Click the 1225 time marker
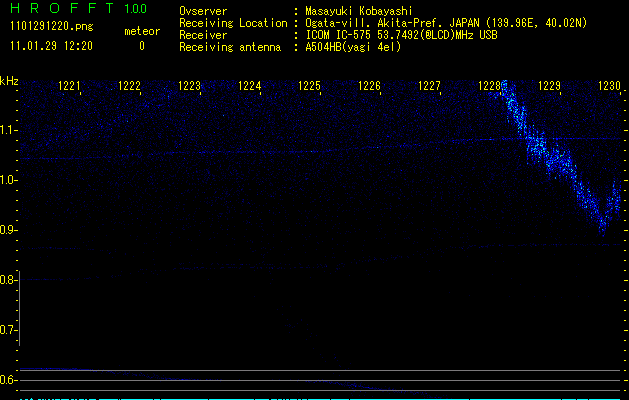This screenshot has height=400, width=629. tap(309, 85)
